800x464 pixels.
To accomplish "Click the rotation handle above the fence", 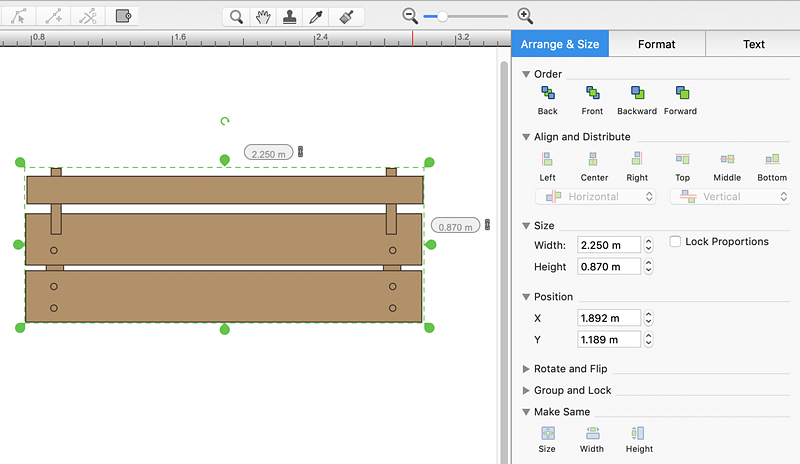I will coord(224,121).
